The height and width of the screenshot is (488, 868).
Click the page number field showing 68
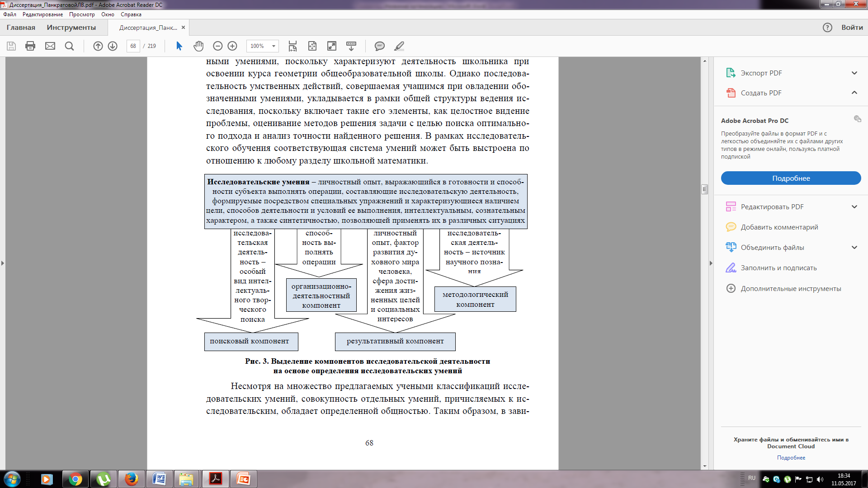click(133, 46)
